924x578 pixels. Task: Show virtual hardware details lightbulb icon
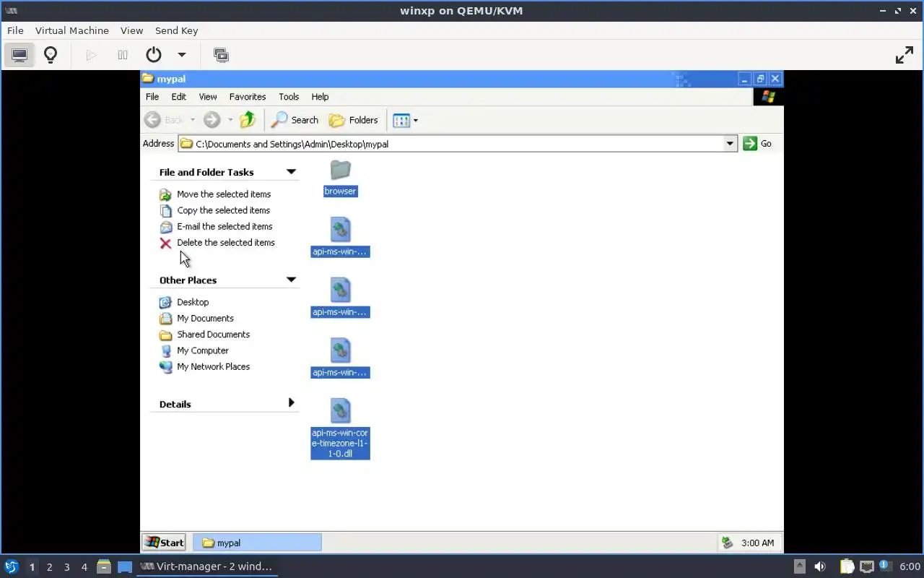pos(51,55)
